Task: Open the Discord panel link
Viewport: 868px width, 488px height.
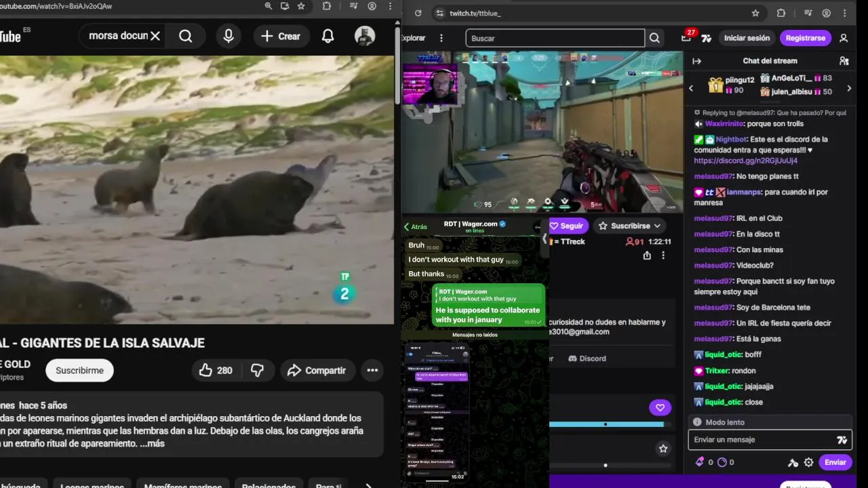Action: (587, 359)
